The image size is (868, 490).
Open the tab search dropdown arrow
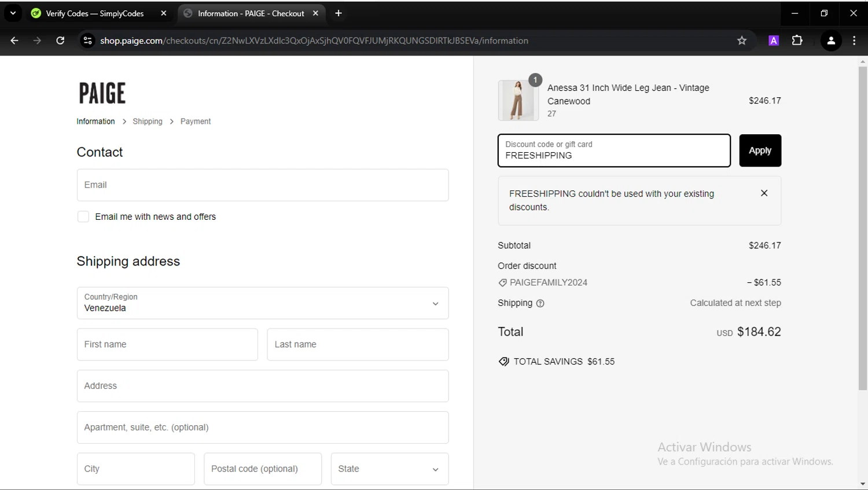[13, 13]
